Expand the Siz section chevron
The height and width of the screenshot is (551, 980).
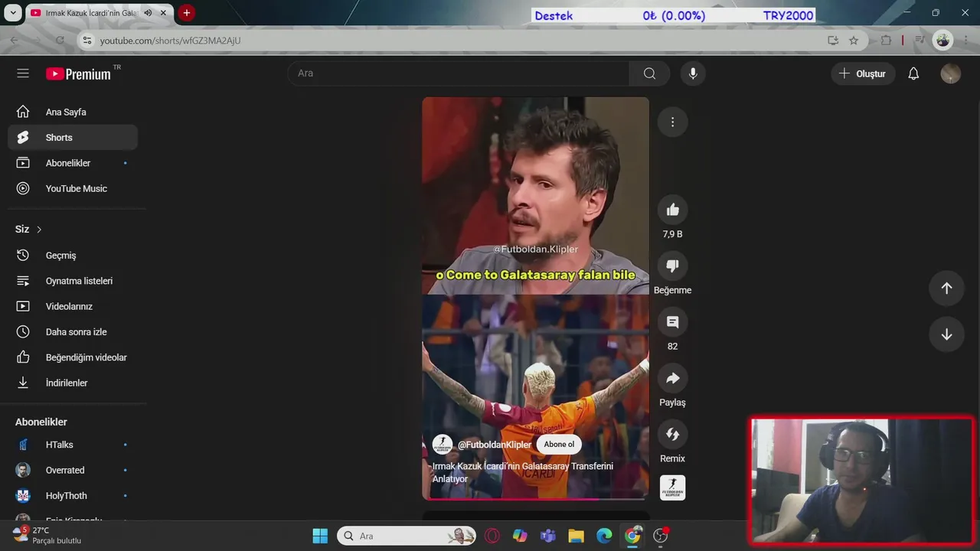[x=39, y=230]
